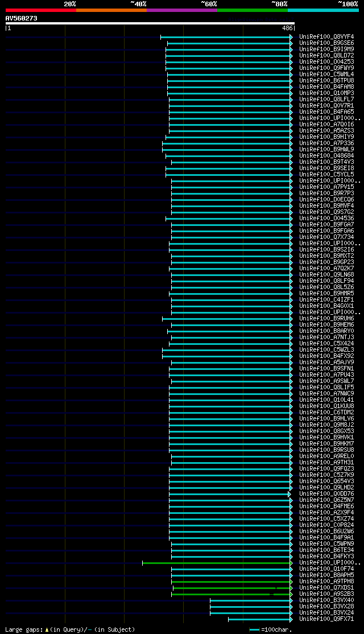Select the UniRef100_C5X424 label
Viewport: 364px width, 634px height.
(x=327, y=344)
